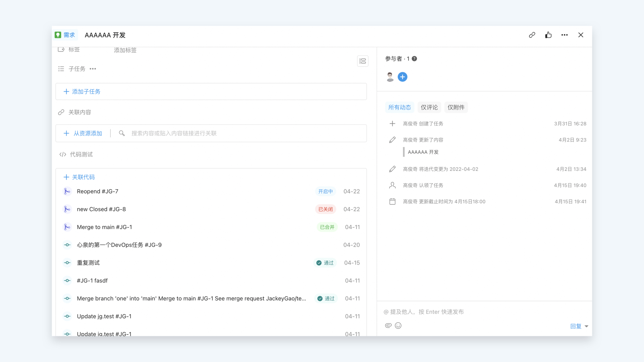The image size is (644, 362).
Task: Open the 需求 type selector tag
Action: point(65,35)
